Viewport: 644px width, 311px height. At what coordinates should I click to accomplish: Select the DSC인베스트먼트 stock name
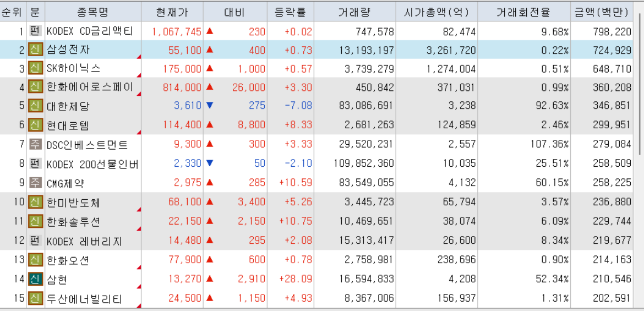(87, 145)
